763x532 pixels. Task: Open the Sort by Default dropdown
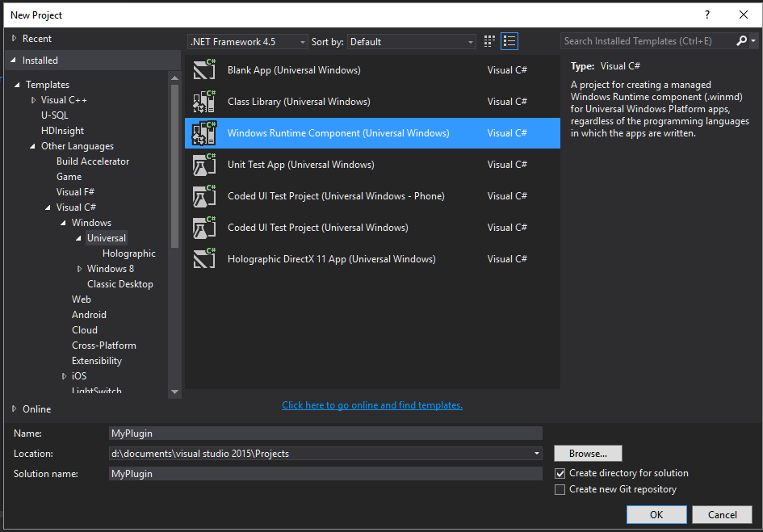pyautogui.click(x=412, y=42)
